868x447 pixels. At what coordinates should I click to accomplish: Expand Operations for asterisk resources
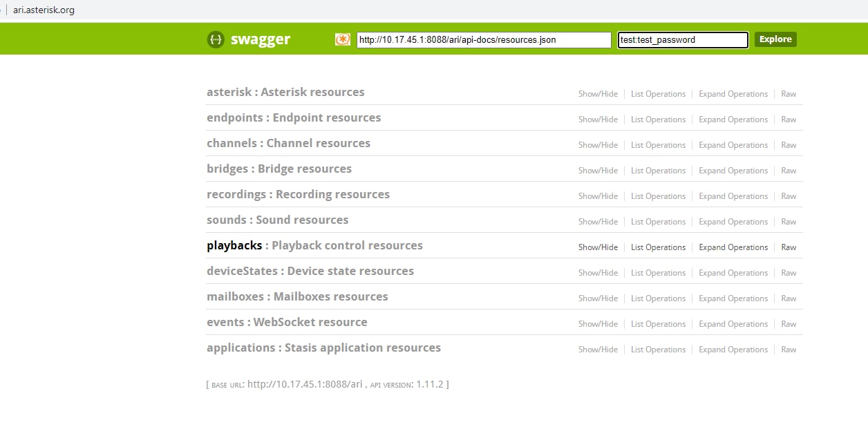click(x=733, y=94)
